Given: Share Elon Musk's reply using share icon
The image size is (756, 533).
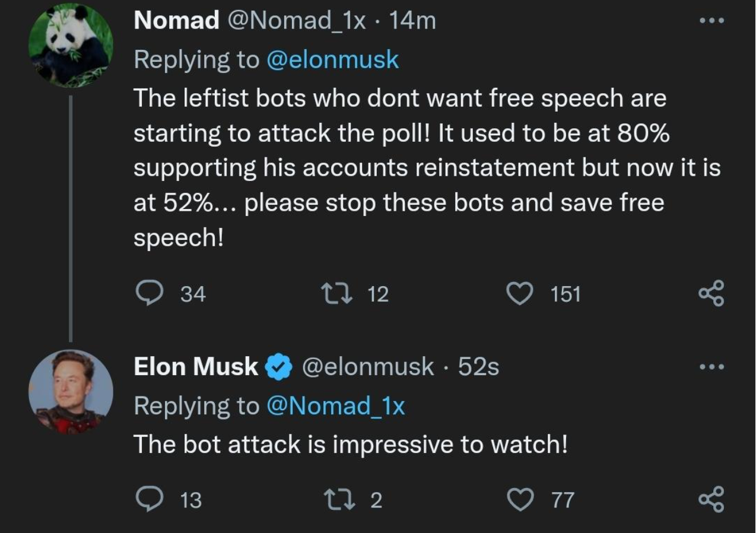Looking at the screenshot, I should pyautogui.click(x=711, y=499).
